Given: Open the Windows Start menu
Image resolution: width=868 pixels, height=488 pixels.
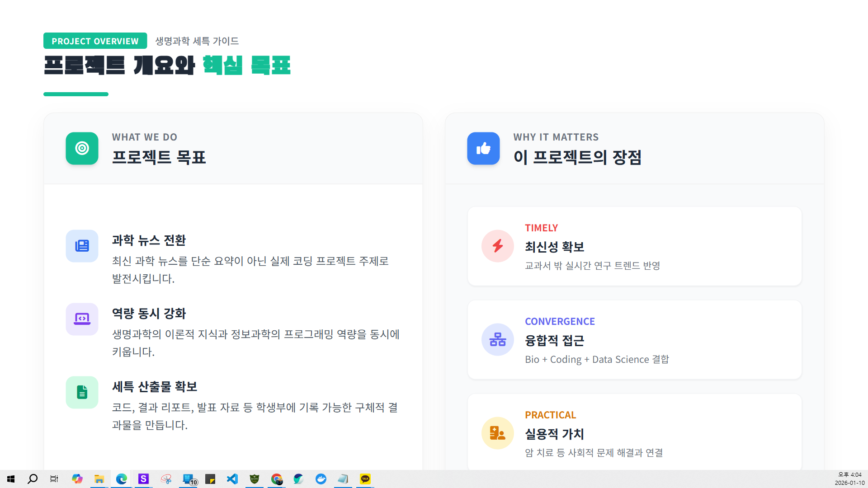Looking at the screenshot, I should click(x=11, y=479).
